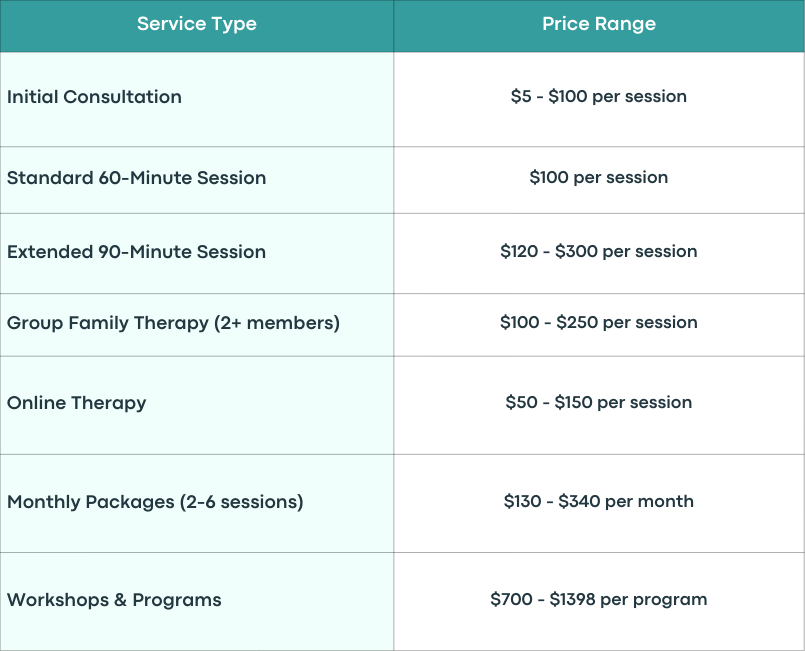
Task: Select the $120 - $300 per session cell
Action: (599, 252)
